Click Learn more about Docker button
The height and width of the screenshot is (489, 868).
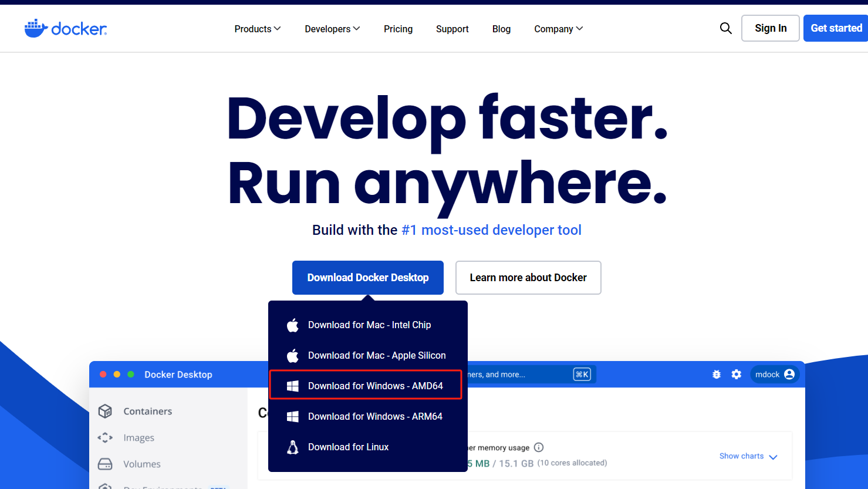coord(528,278)
